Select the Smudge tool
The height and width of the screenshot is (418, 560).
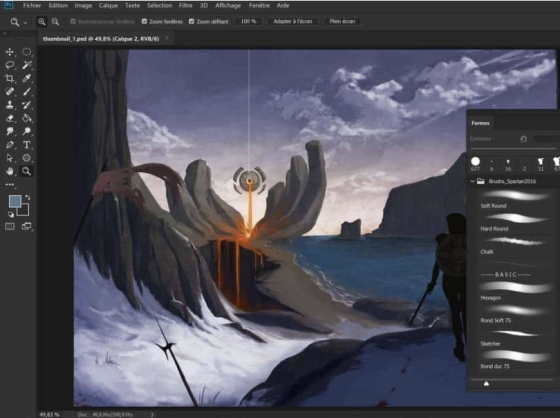point(10,131)
